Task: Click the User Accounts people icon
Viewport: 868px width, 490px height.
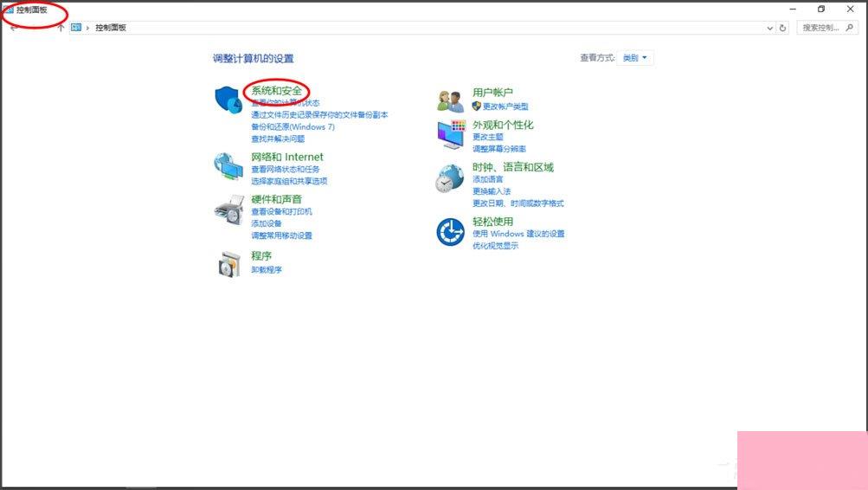Action: [450, 100]
